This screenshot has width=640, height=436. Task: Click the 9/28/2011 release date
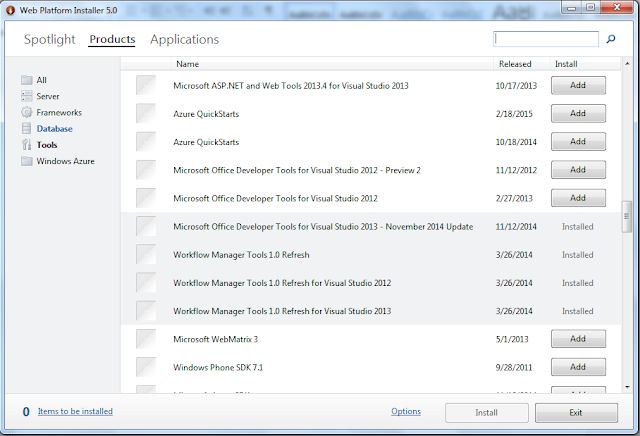point(514,367)
